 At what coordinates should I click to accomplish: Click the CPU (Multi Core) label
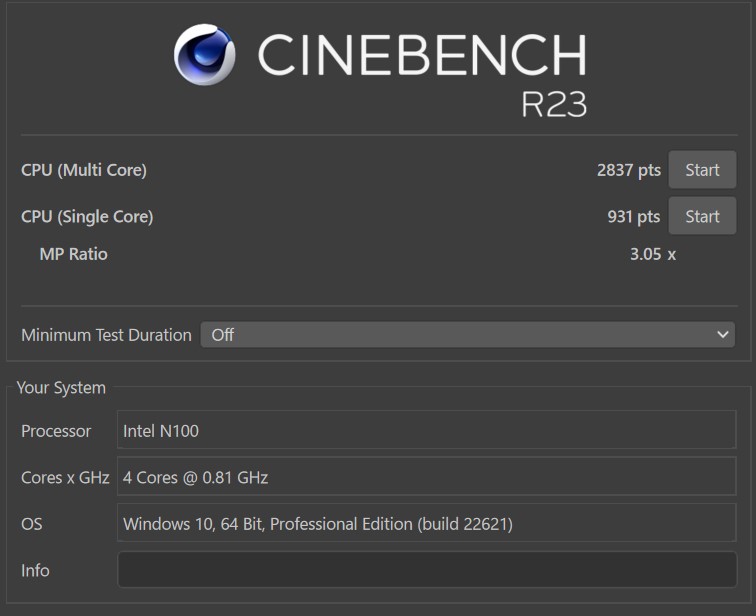[84, 170]
